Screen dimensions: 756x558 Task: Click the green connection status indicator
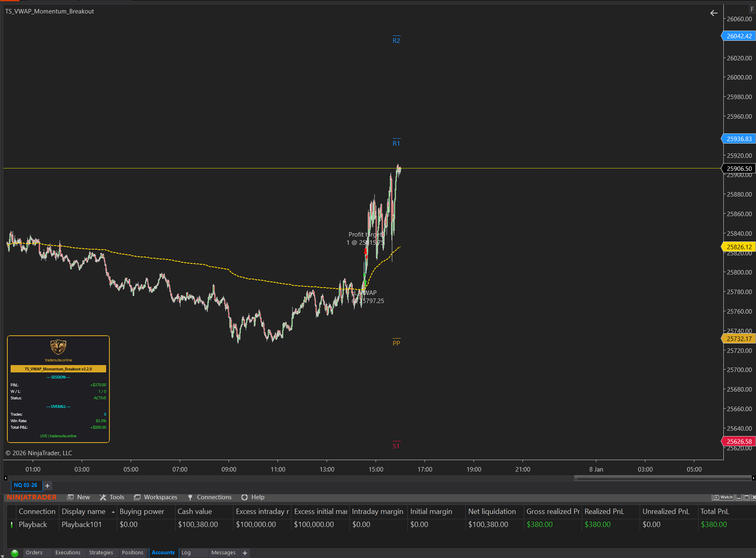point(15,553)
